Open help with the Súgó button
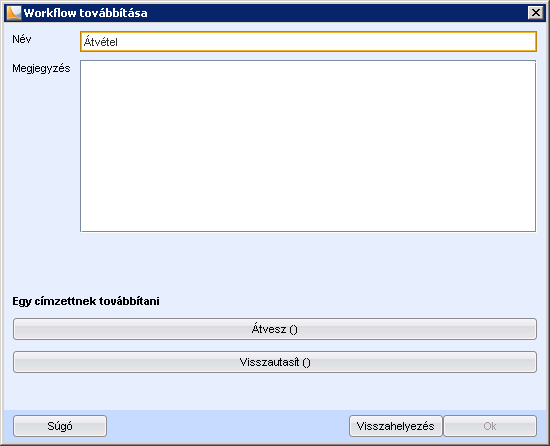This screenshot has width=550, height=446. coord(60,426)
